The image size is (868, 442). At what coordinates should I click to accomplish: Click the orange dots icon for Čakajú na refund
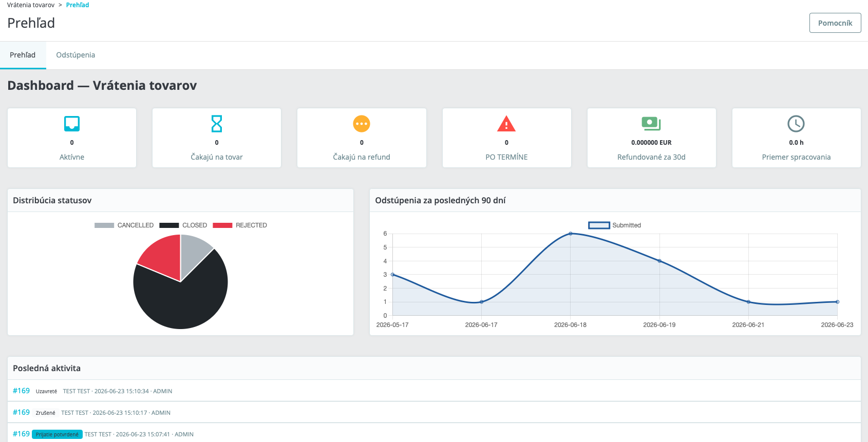(362, 124)
